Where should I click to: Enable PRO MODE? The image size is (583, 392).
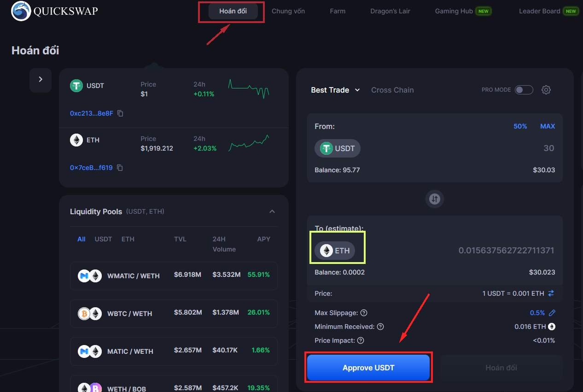(524, 90)
